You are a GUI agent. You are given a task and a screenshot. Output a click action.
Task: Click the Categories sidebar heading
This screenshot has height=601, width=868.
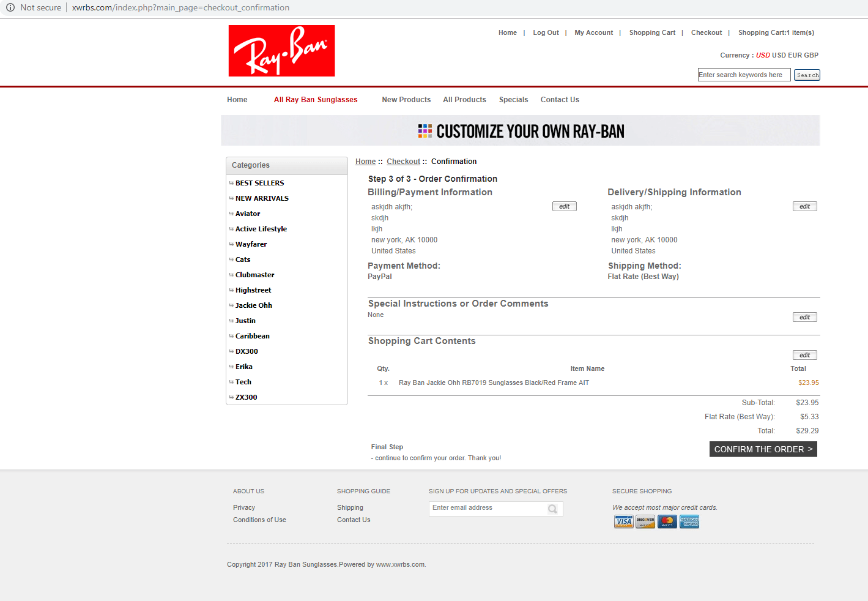point(251,165)
